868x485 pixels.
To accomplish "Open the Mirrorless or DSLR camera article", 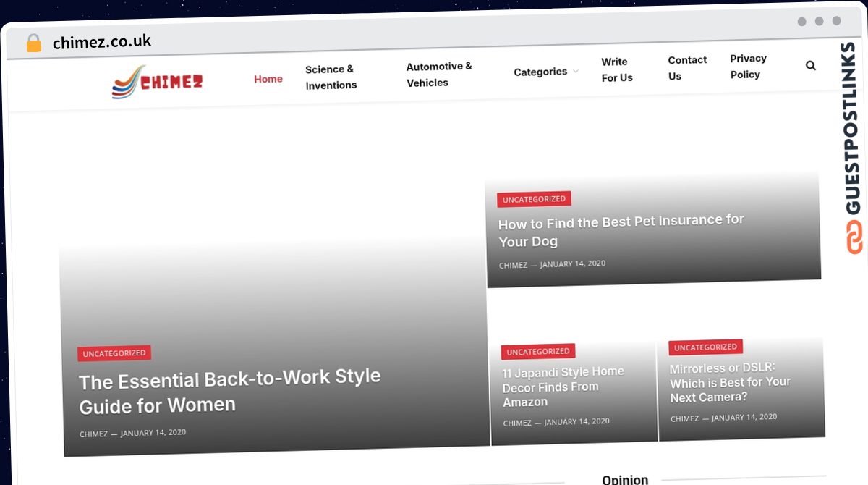I will [729, 382].
